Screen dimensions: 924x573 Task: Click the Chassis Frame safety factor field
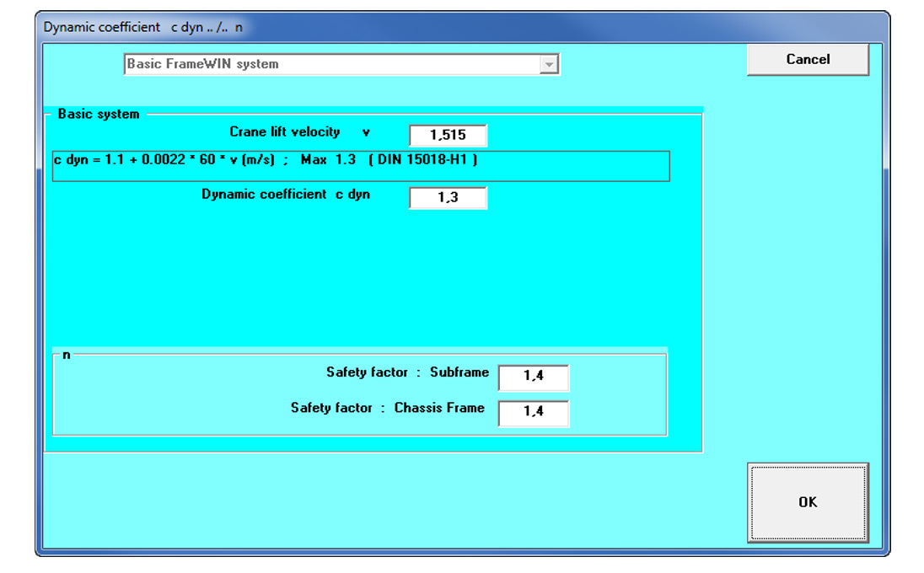(533, 412)
